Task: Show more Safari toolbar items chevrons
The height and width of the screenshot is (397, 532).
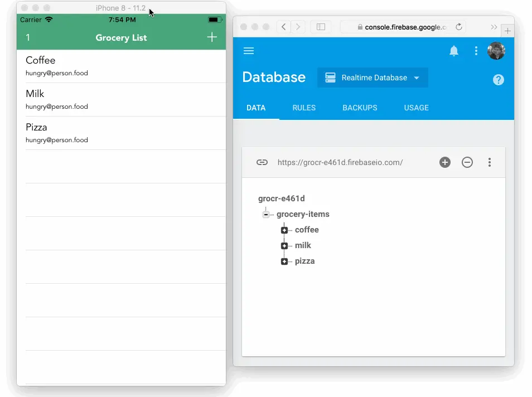Action: (x=494, y=27)
